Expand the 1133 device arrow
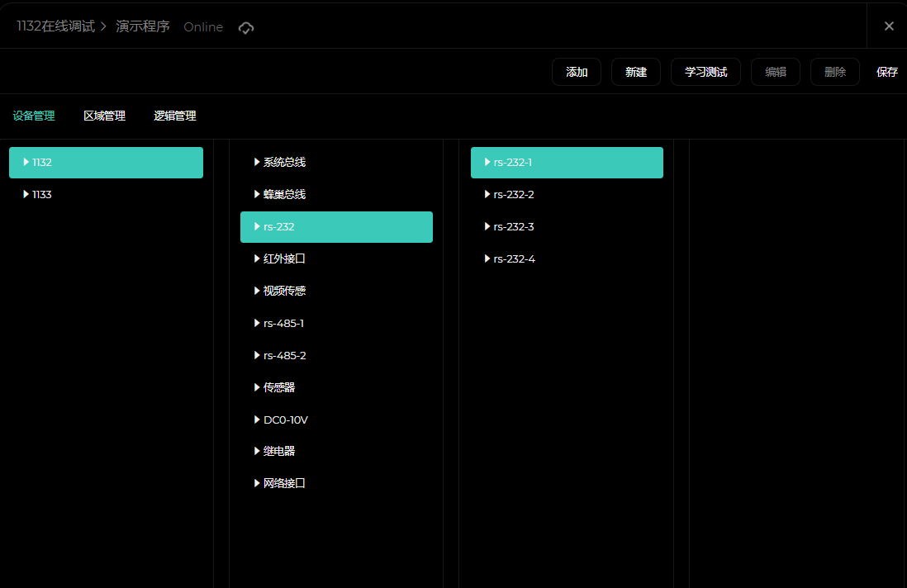This screenshot has height=588, width=907. coord(26,194)
